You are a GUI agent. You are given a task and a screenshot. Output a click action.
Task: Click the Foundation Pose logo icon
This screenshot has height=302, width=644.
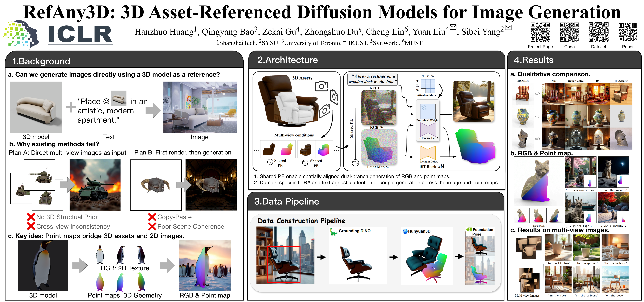(x=469, y=229)
